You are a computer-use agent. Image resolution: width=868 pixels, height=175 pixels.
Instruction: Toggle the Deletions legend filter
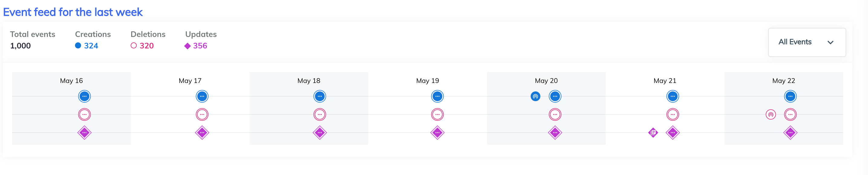point(142,45)
